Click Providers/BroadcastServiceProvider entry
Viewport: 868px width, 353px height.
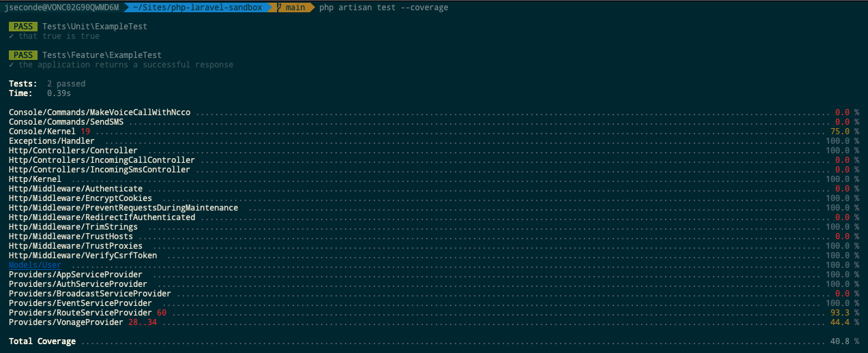[90, 294]
